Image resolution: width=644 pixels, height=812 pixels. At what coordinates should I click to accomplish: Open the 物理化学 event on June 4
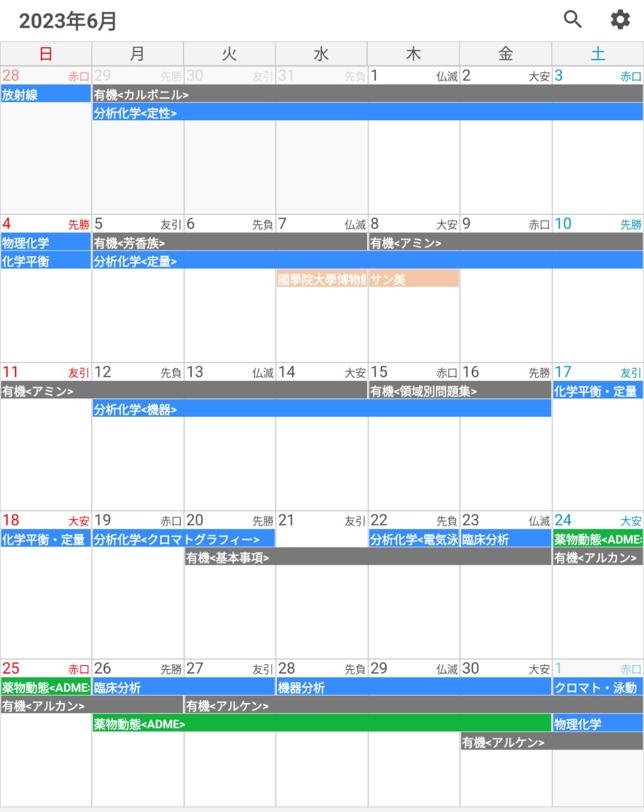(x=46, y=242)
